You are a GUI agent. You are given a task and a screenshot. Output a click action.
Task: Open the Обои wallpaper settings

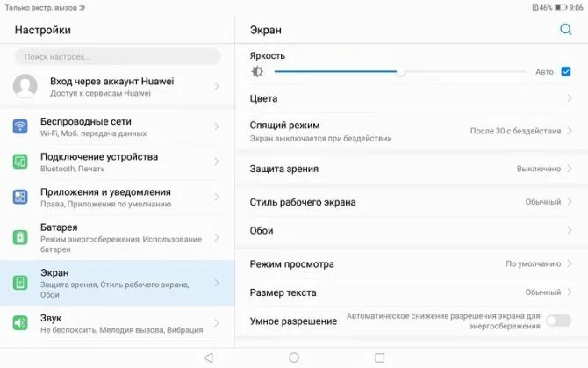pyautogui.click(x=411, y=230)
